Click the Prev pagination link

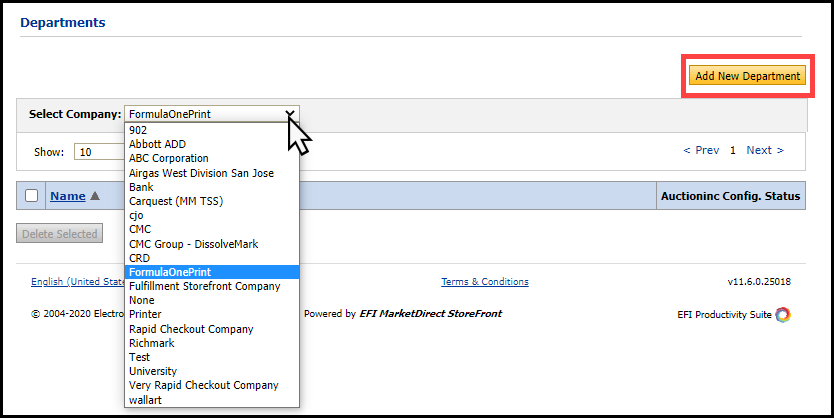(x=701, y=150)
